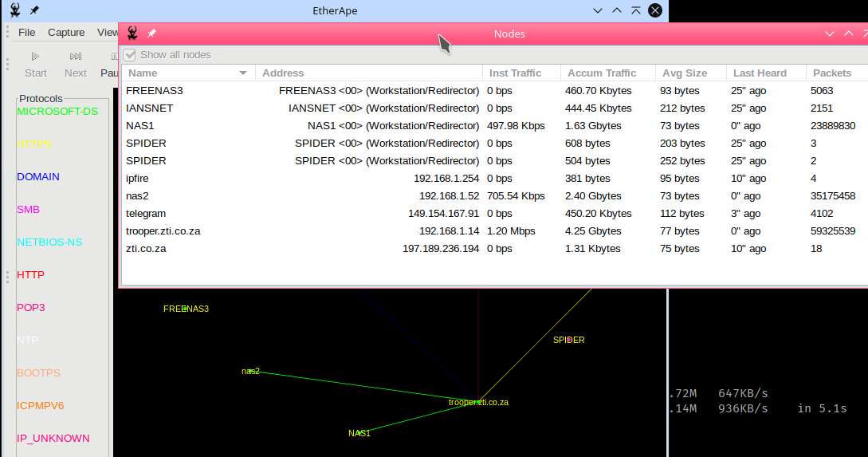This screenshot has height=457, width=868.
Task: Shade the Nodes window with the up chevron
Action: 849,33
